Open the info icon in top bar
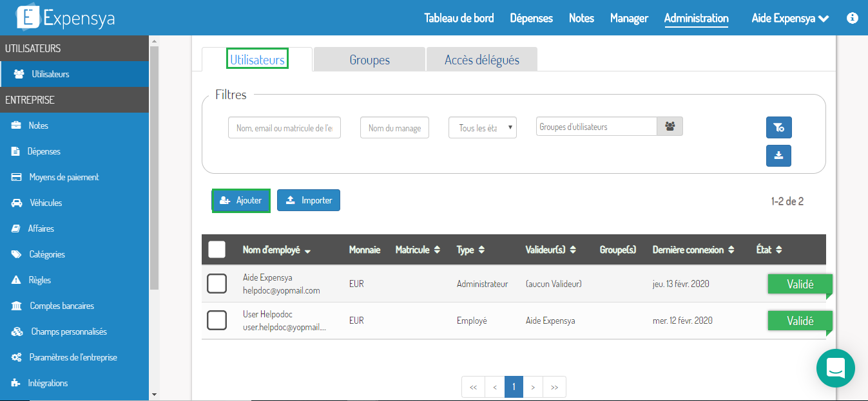Screen dimensions: 868x401 (x=853, y=18)
